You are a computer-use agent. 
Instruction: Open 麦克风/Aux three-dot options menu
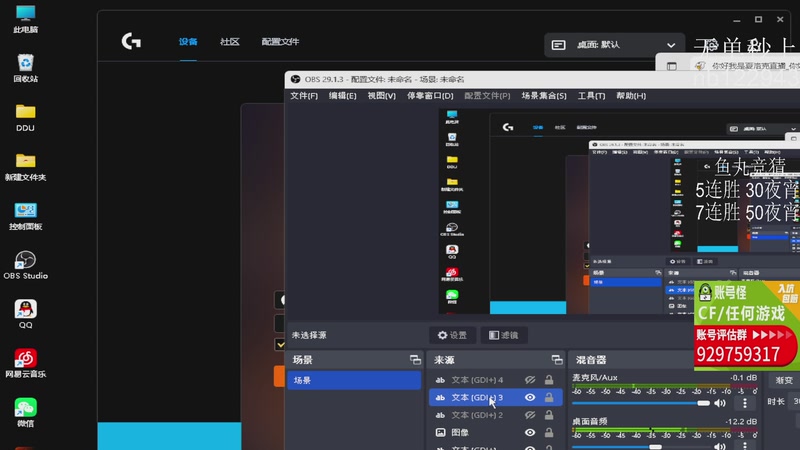pyautogui.click(x=745, y=403)
